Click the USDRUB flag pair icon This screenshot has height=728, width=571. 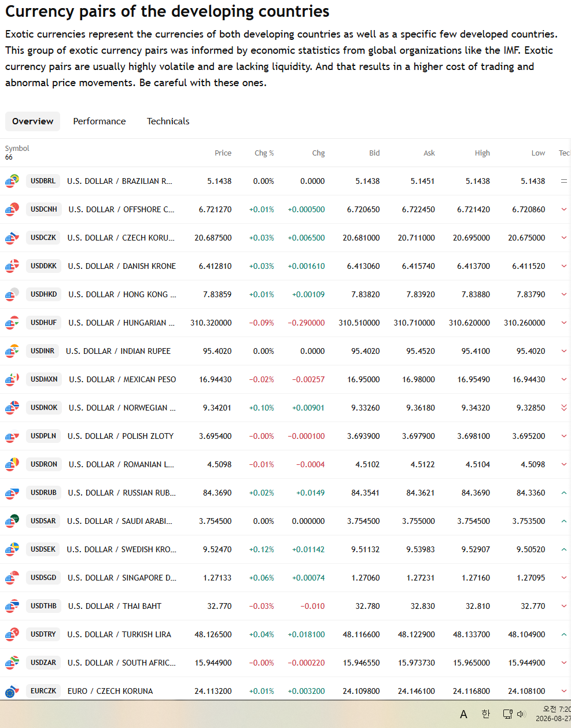[12, 493]
